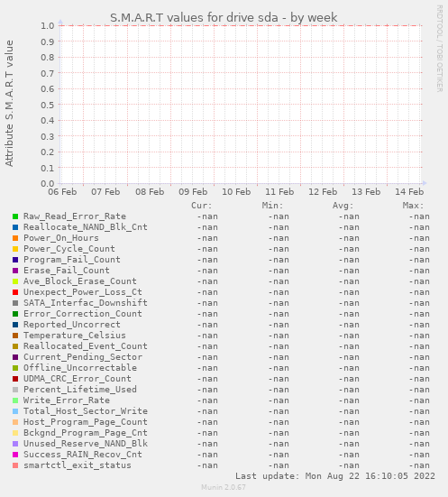Image resolution: width=448 pixels, height=497 pixels.
Task: Click the Max: column header
Action: tap(413, 206)
